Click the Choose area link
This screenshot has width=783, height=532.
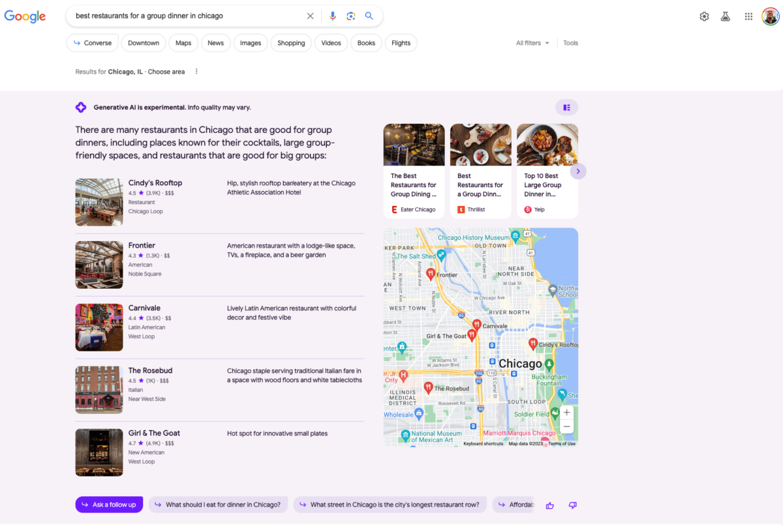point(166,72)
